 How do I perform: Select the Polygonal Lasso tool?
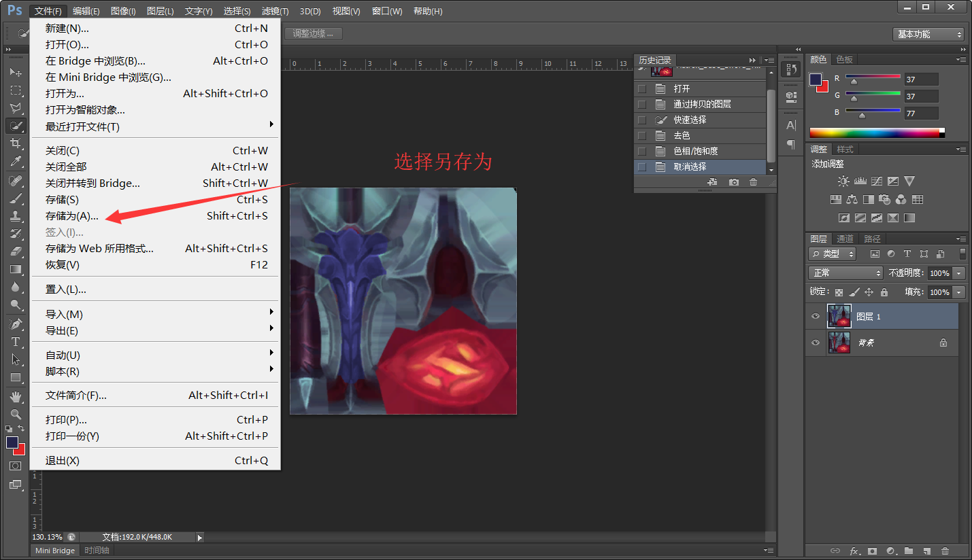[16, 108]
